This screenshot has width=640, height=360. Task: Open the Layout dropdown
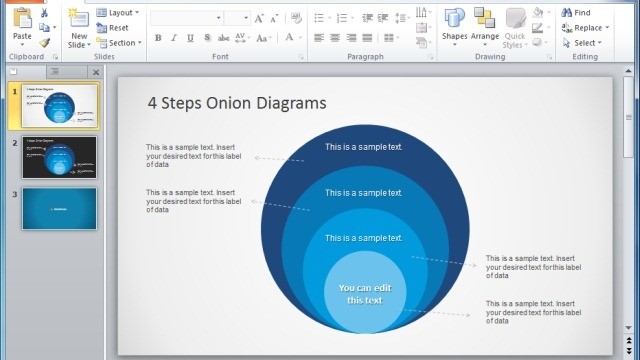[x=118, y=13]
